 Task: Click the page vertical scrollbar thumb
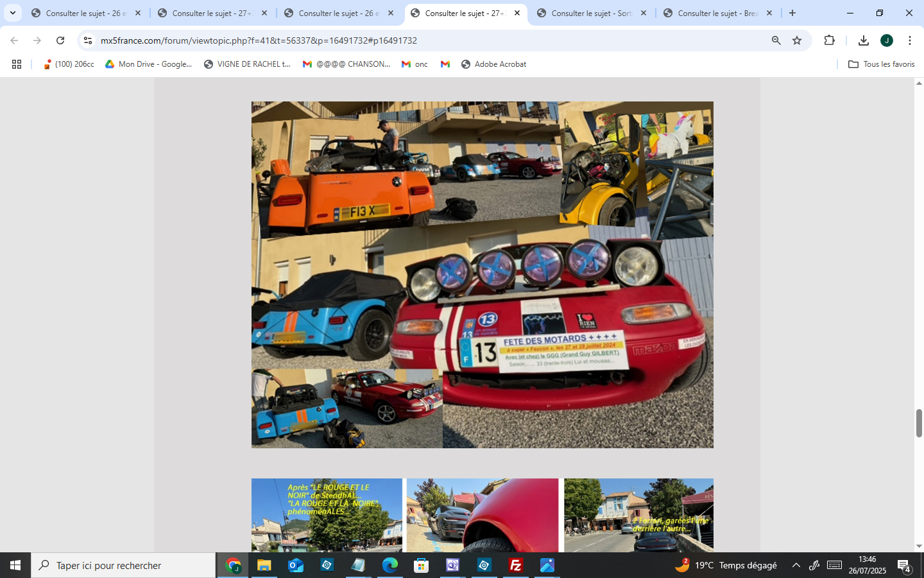point(919,423)
